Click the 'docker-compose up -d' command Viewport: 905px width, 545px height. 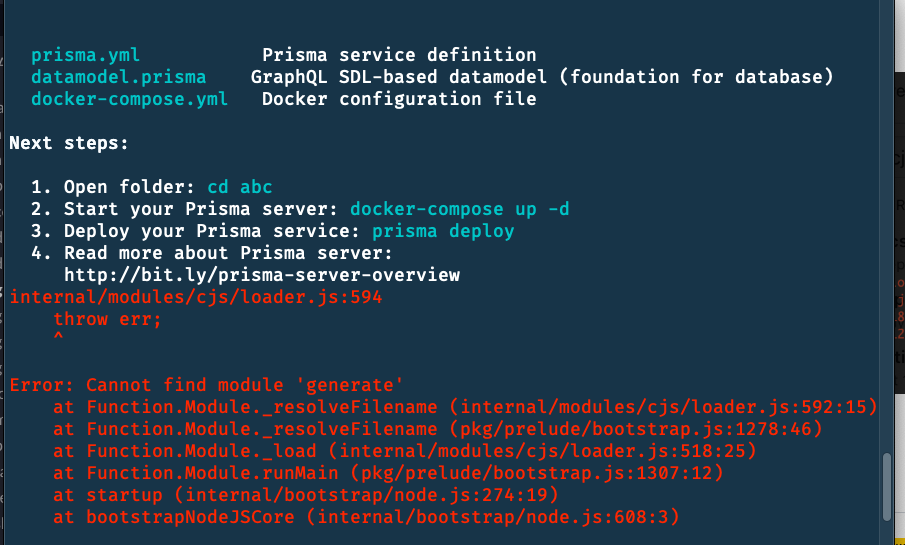click(x=459, y=209)
